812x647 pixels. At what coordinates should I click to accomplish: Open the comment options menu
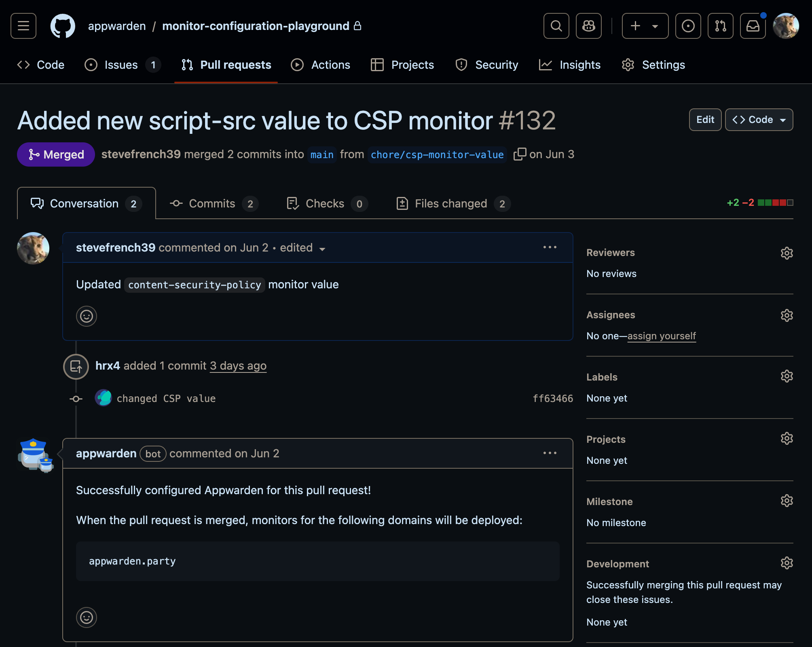click(550, 247)
